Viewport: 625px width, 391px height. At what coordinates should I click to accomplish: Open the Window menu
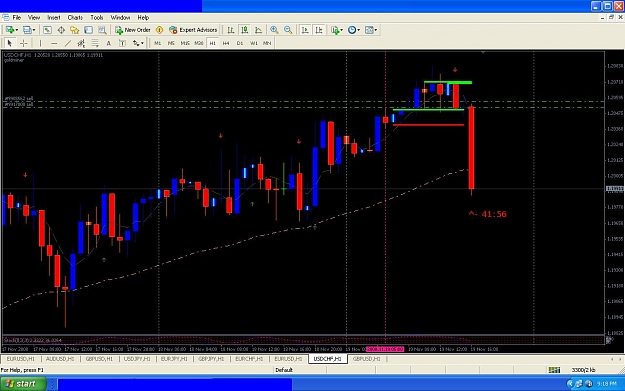(120, 18)
